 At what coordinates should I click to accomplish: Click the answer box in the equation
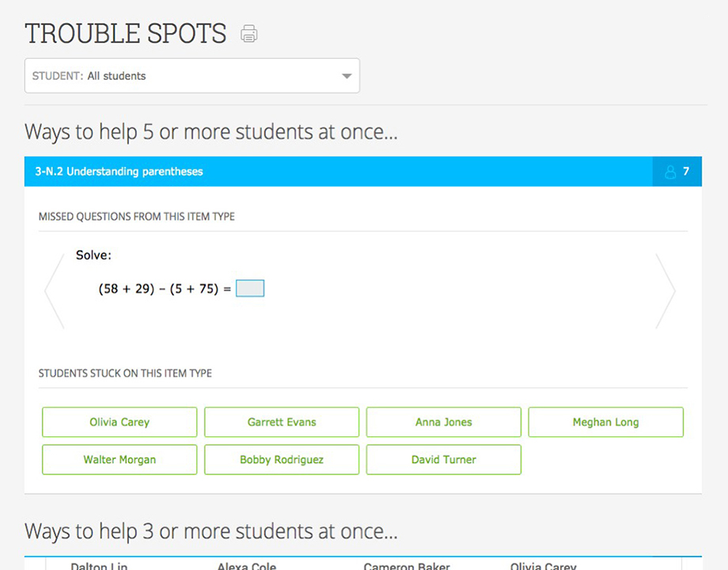pyautogui.click(x=250, y=288)
